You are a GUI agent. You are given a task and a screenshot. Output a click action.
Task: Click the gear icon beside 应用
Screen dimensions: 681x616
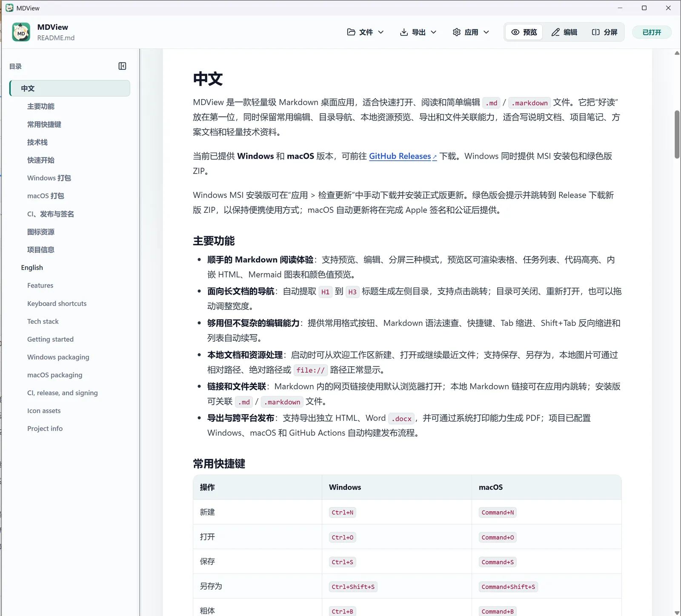coord(457,32)
